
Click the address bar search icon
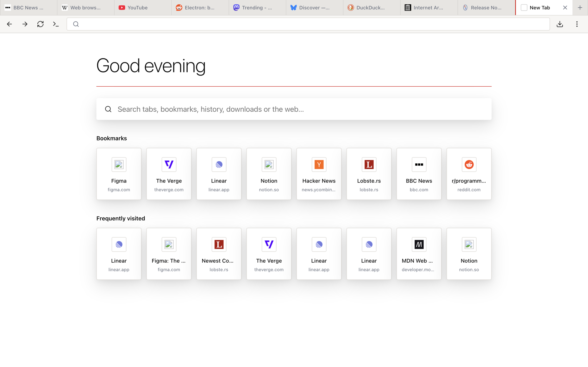tap(76, 24)
